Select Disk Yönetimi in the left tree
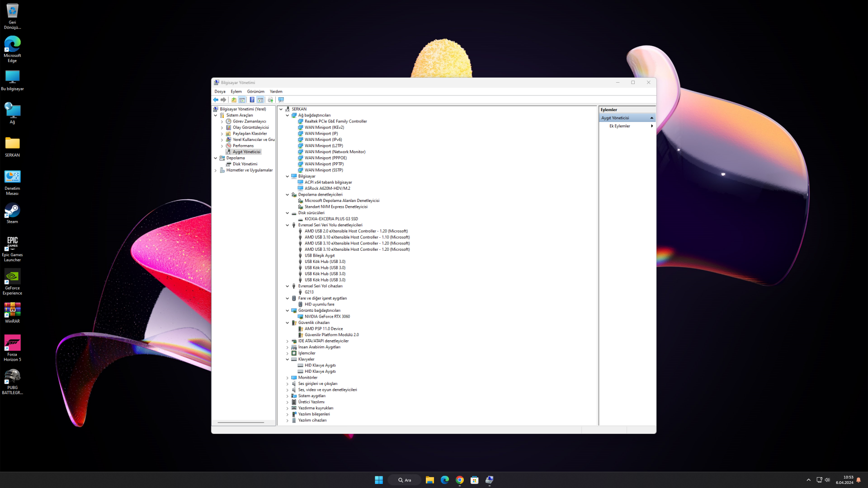 245,164
